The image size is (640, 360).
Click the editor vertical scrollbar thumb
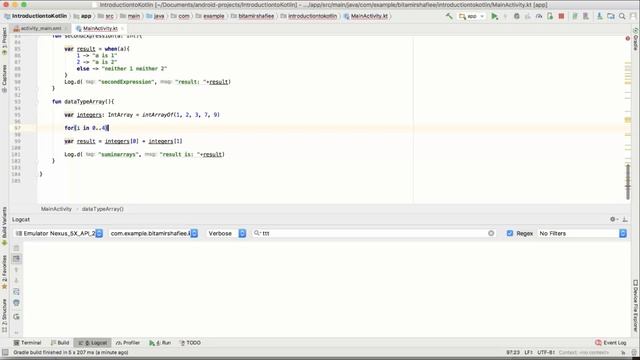point(628,182)
